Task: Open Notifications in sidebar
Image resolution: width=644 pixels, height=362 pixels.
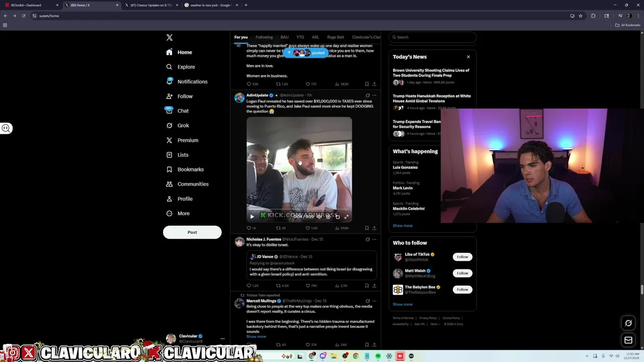Action: click(x=187, y=81)
